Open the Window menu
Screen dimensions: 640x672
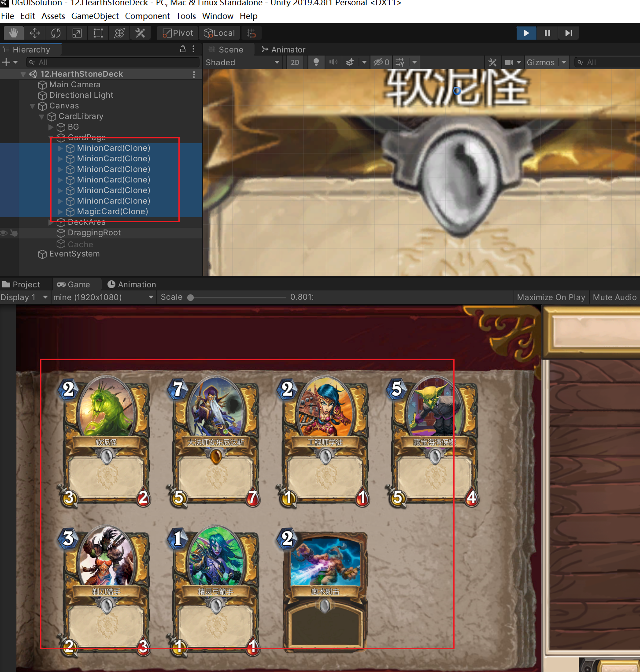(218, 16)
